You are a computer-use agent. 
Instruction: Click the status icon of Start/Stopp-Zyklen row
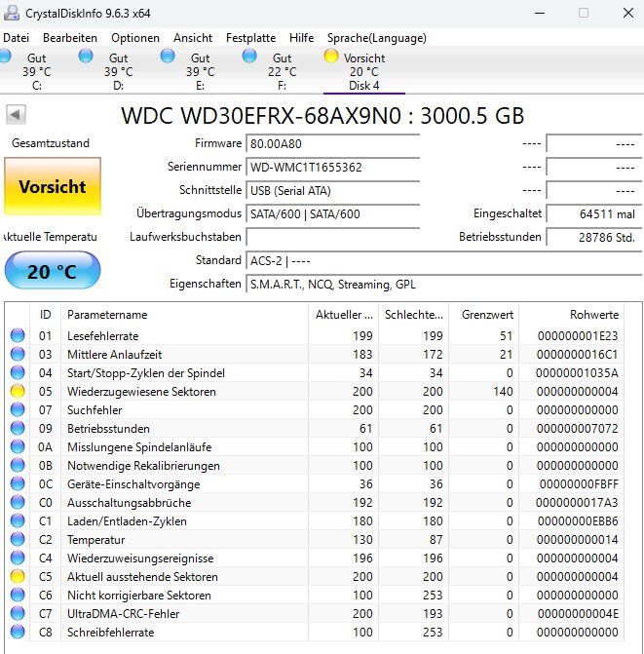[18, 372]
